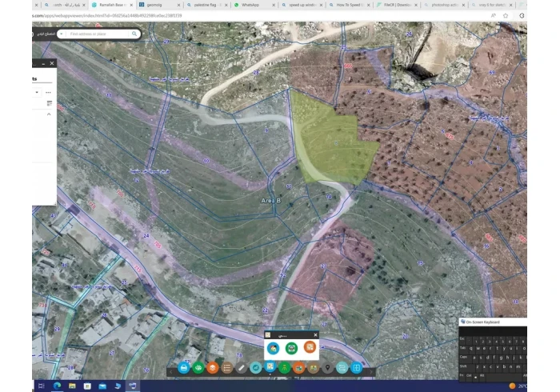Close the small widget popup panel

click(315, 334)
